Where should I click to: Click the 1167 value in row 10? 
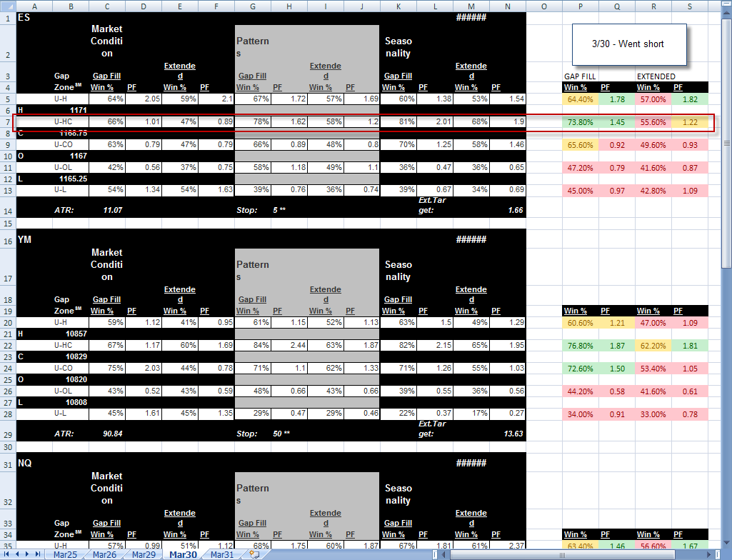71,156
